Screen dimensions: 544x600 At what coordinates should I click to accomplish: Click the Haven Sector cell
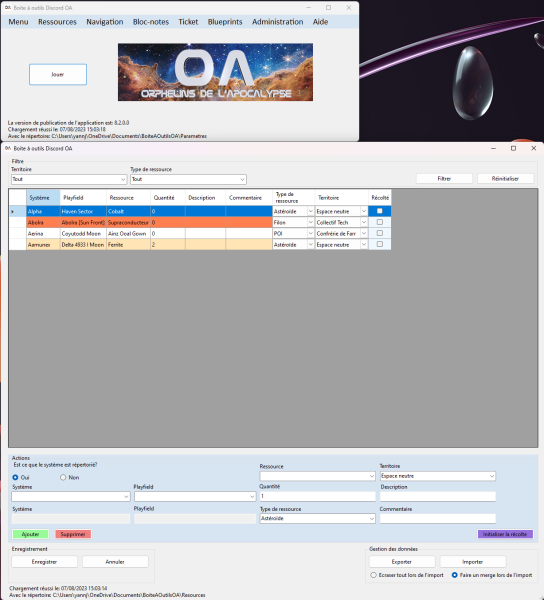tap(83, 211)
